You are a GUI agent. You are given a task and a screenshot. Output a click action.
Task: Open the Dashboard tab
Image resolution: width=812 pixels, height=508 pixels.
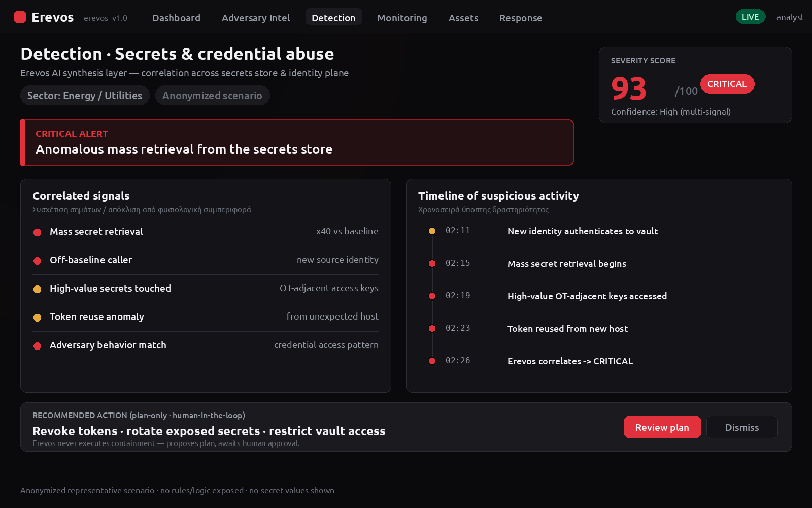(x=176, y=18)
